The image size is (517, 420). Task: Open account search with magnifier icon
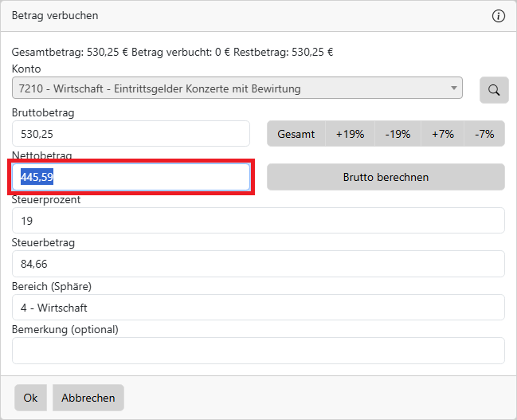tap(494, 90)
